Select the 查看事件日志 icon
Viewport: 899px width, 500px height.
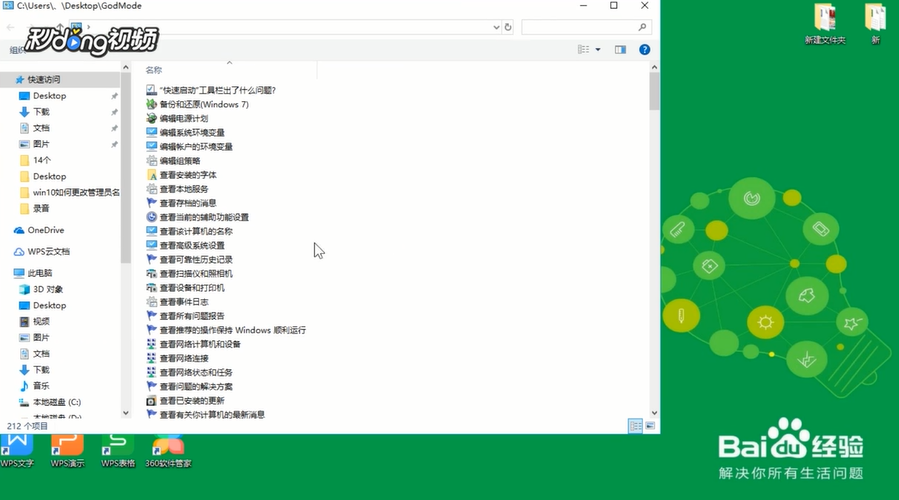click(151, 302)
